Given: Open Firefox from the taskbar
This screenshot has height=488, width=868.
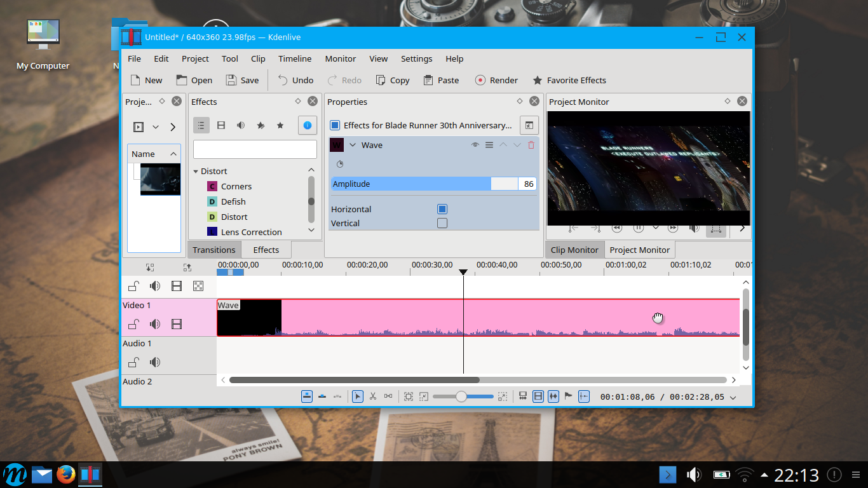Looking at the screenshot, I should pos(66,475).
